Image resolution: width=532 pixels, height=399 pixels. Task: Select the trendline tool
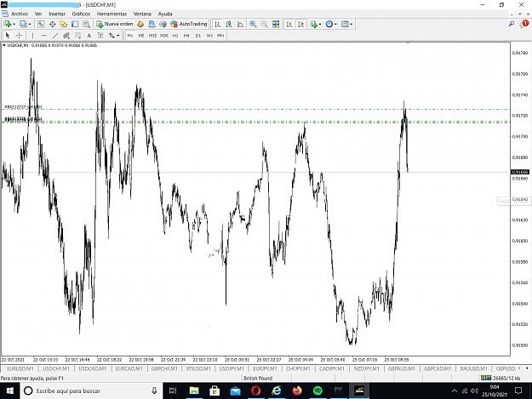pos(55,35)
